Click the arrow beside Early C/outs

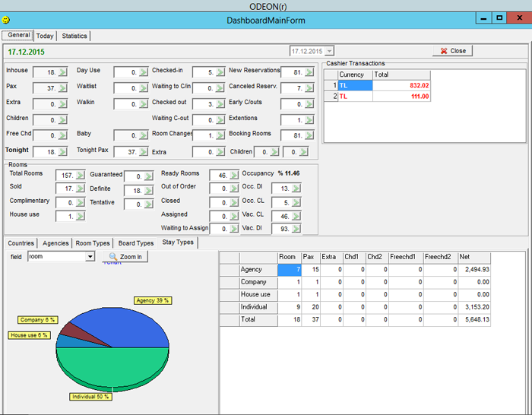pyautogui.click(x=309, y=104)
